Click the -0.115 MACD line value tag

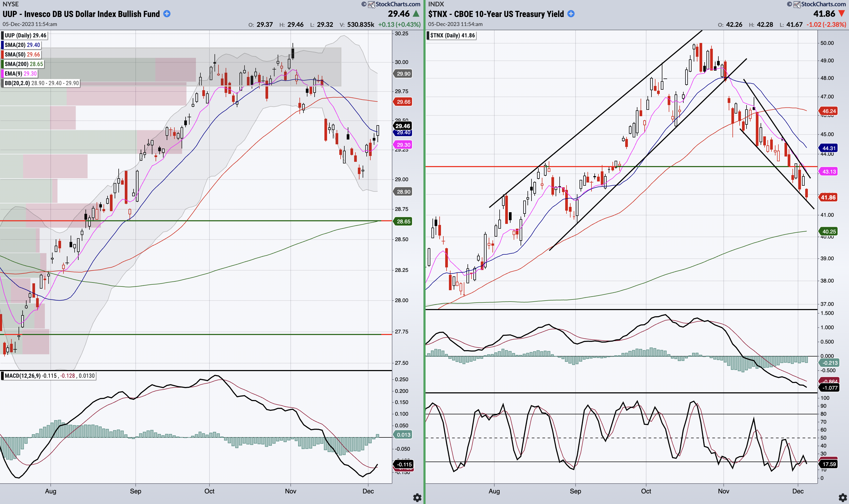(x=404, y=464)
